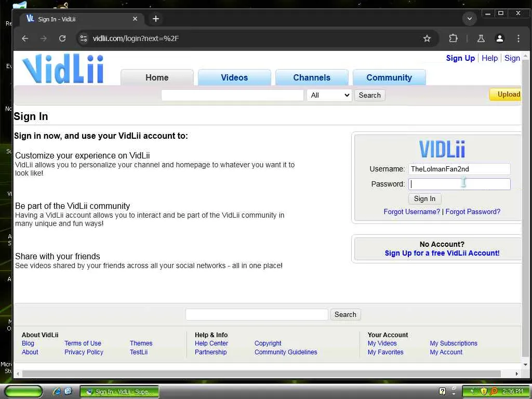Screen dimensions: 532x399
Task: Open the My Account link
Action: [446, 352]
